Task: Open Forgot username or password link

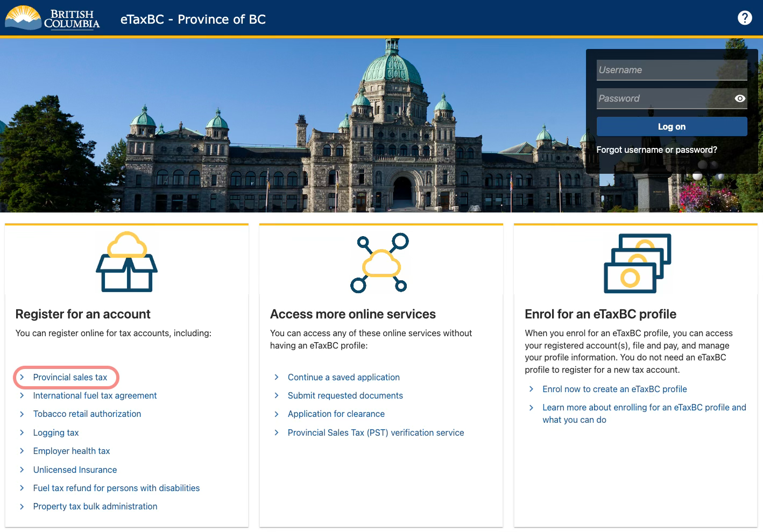Action: [656, 150]
